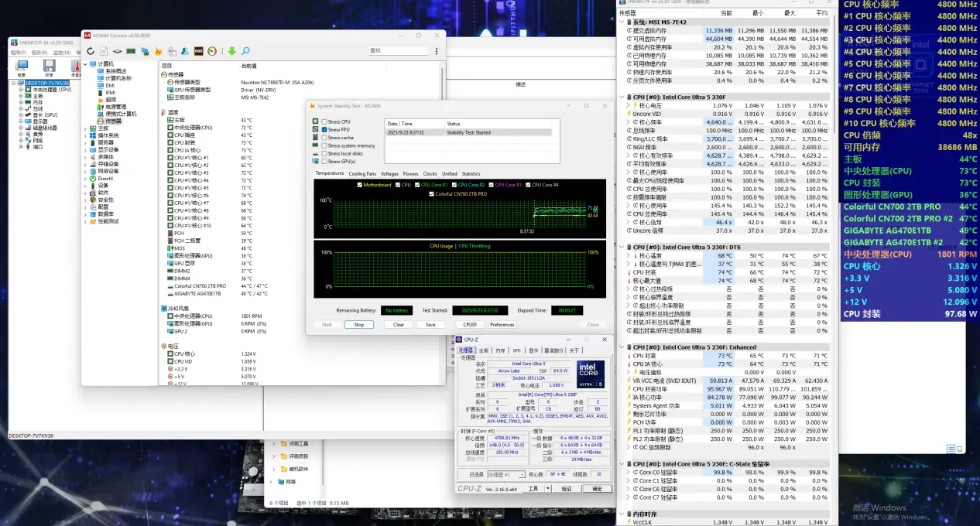Screen dimensions: 980x526
Task: Switch to Clocks tab
Action: (x=430, y=173)
